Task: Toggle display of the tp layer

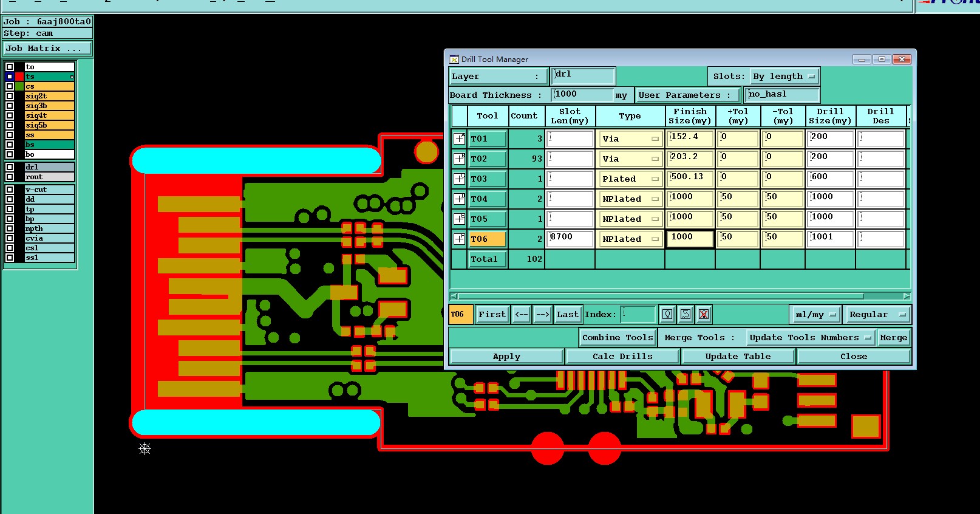Action: 10,209
